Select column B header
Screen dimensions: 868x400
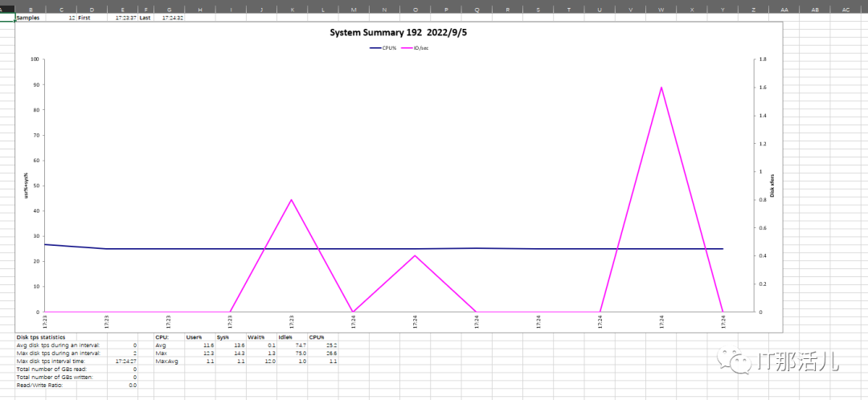coord(30,10)
